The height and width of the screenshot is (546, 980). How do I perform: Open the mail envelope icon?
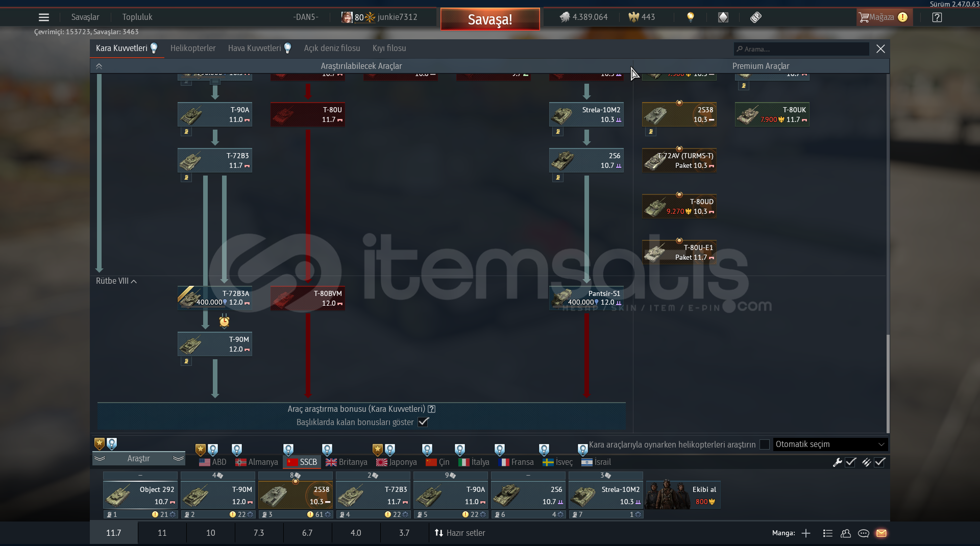[x=881, y=533]
